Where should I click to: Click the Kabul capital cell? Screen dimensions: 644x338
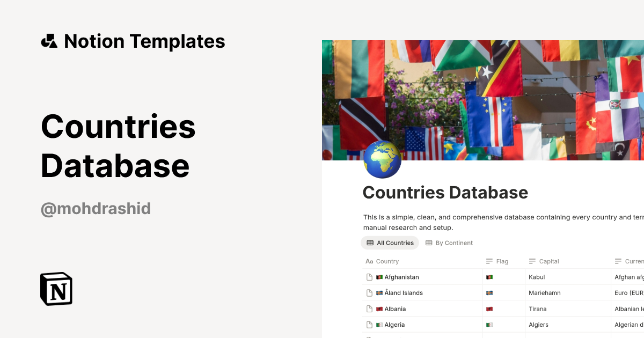click(x=567, y=277)
